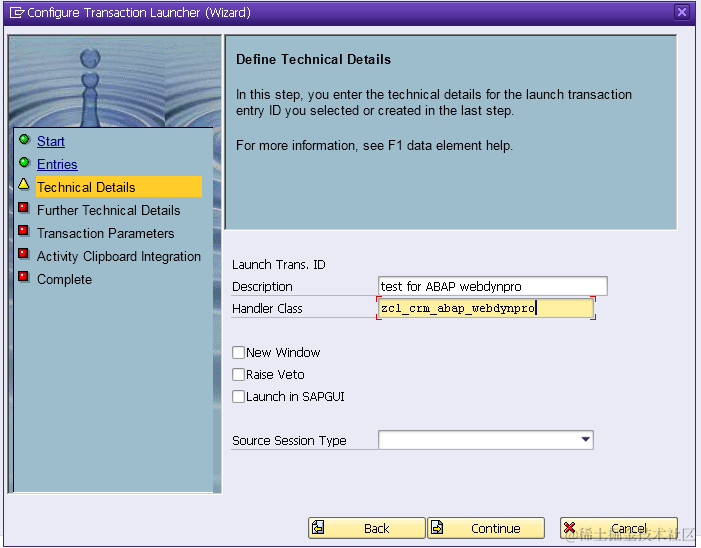Click the Launch Trans. ID label

(279, 265)
